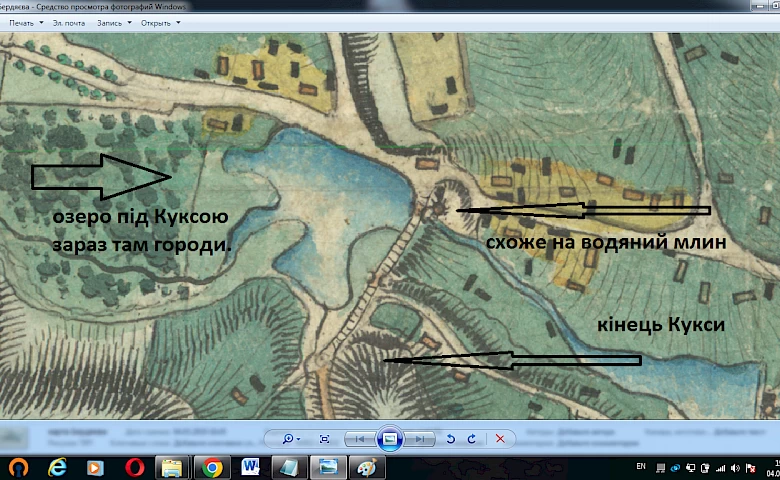Screen dimensions: 780x480
Task: Switch to Paint in the taskbar
Action: tap(367, 468)
